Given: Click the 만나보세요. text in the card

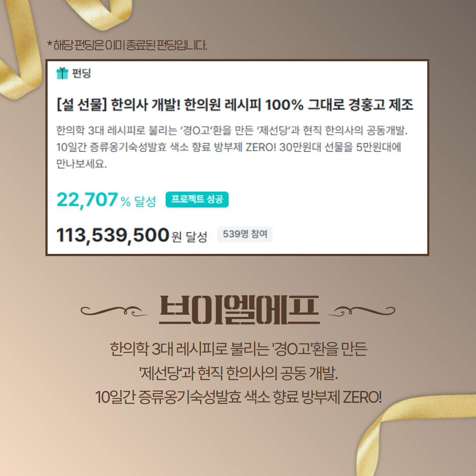Looking at the screenshot, I should pyautogui.click(x=82, y=164).
